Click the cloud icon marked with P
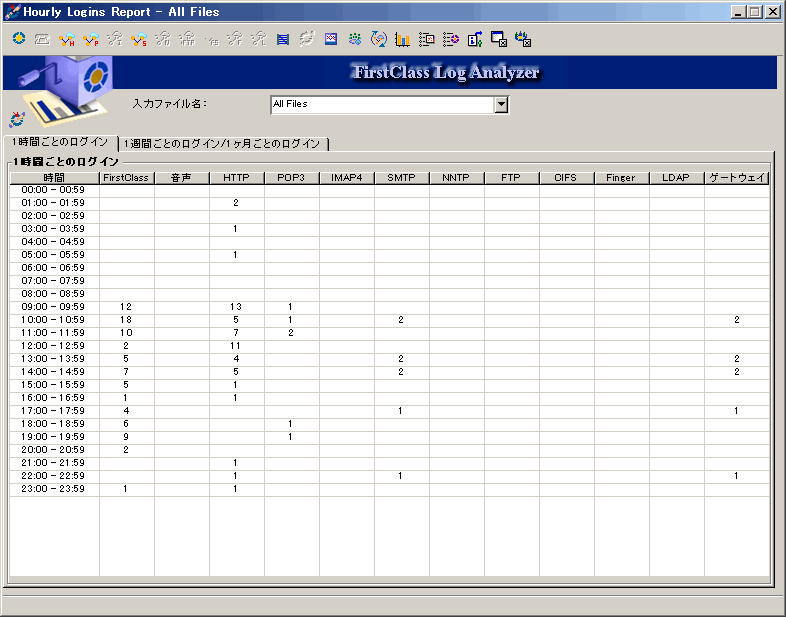786x617 pixels. pyautogui.click(x=91, y=39)
